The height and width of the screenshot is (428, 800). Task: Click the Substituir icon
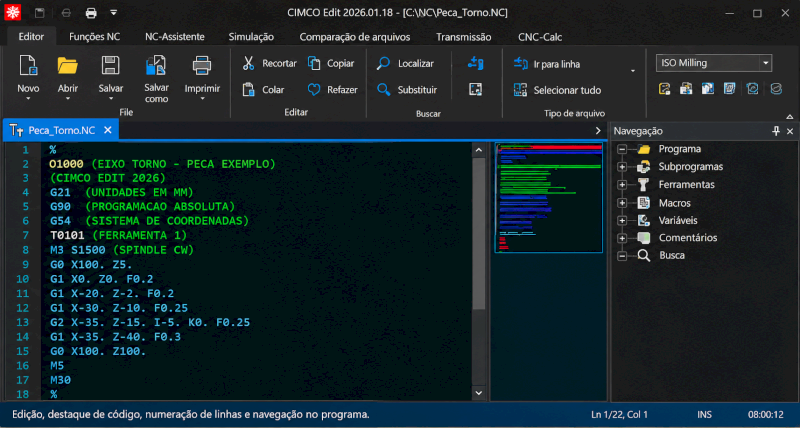tap(383, 90)
